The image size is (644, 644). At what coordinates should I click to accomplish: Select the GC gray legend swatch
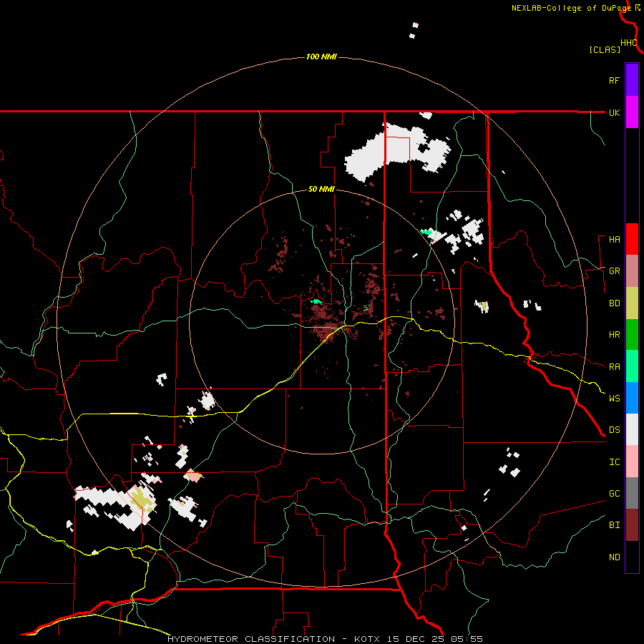pos(632,493)
